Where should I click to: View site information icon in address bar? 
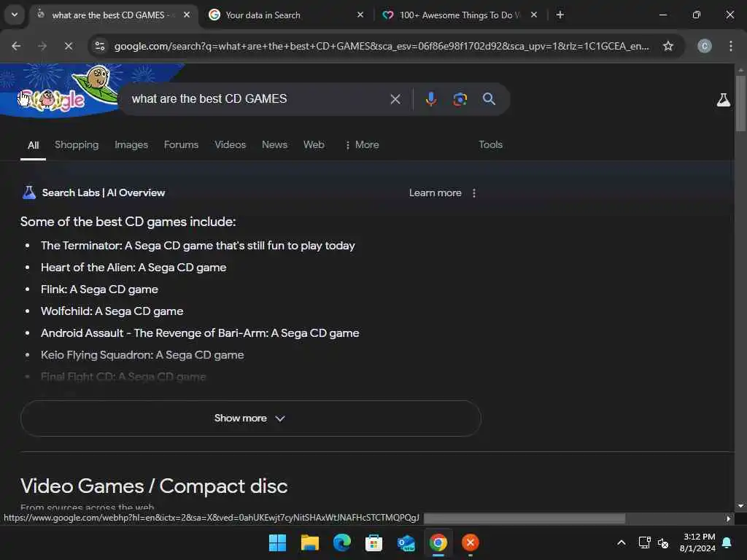[100, 46]
